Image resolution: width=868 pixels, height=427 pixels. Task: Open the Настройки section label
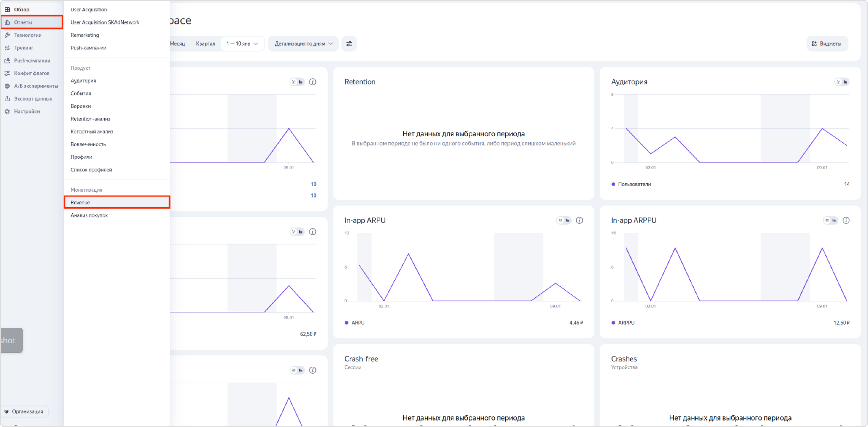tap(27, 112)
